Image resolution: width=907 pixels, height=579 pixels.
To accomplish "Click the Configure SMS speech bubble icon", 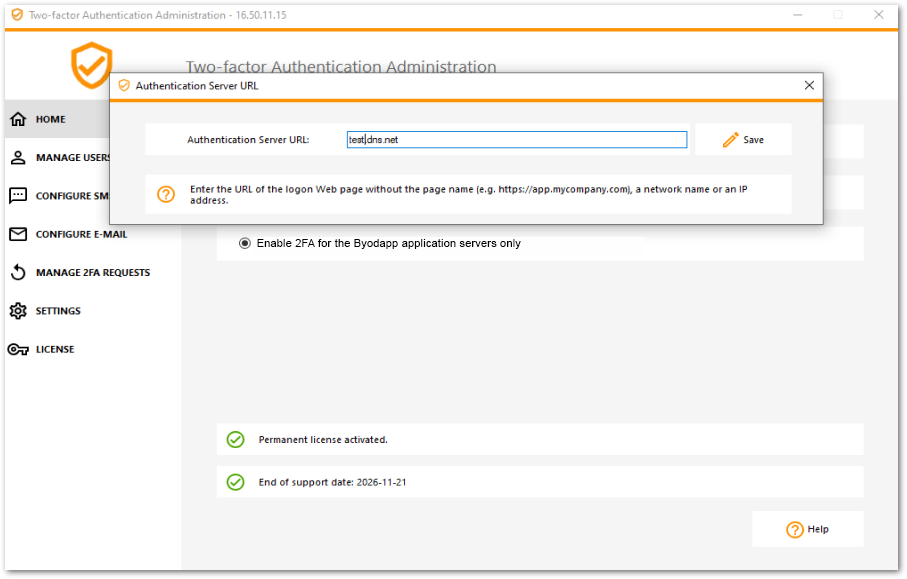I will (x=18, y=196).
